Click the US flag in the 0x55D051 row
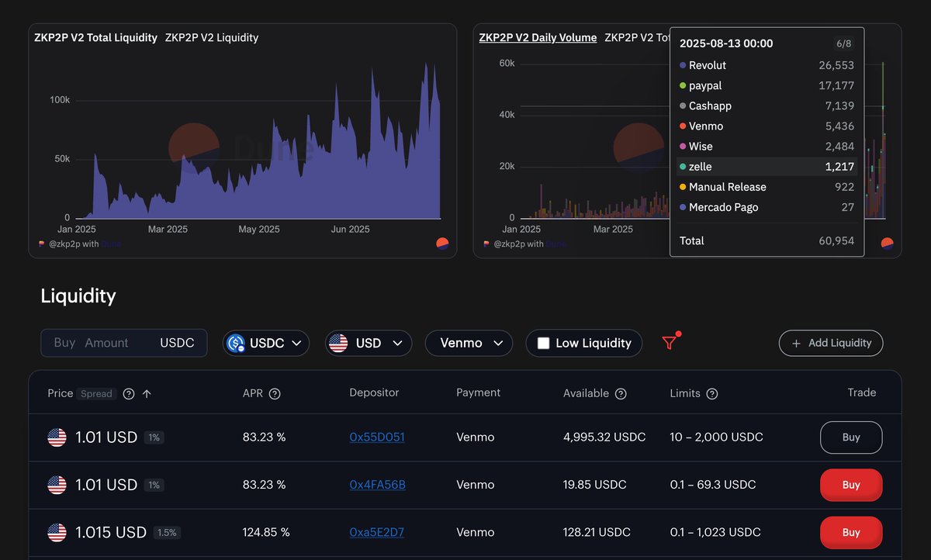This screenshot has height=560, width=931. (57, 437)
